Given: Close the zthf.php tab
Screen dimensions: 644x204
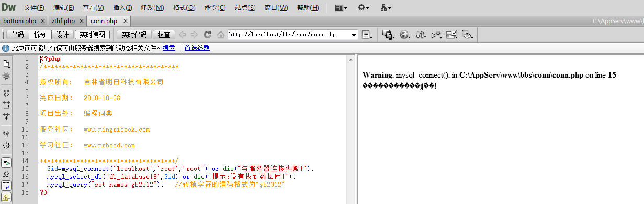Looking at the screenshot, I should 81,22.
